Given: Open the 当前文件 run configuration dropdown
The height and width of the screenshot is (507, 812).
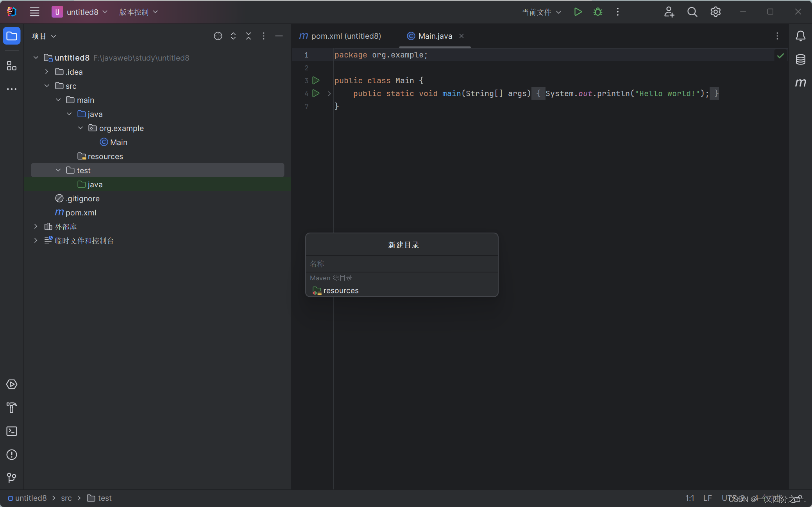Looking at the screenshot, I should point(541,12).
